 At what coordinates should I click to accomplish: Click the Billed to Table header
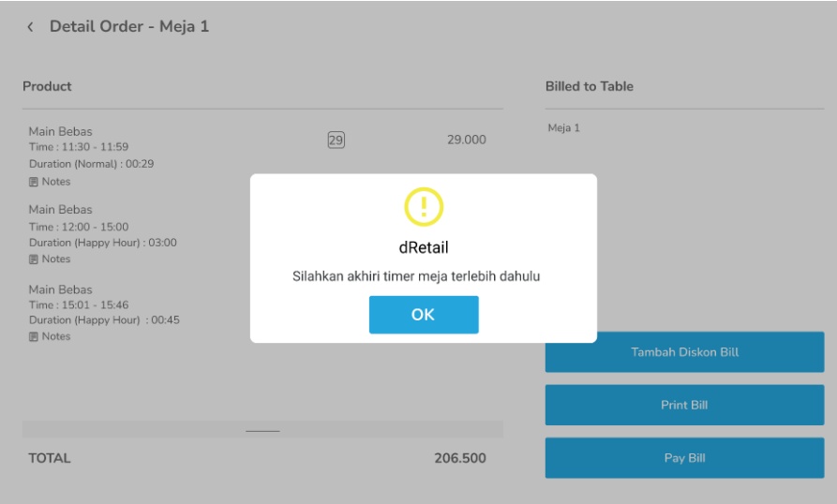[x=589, y=86]
